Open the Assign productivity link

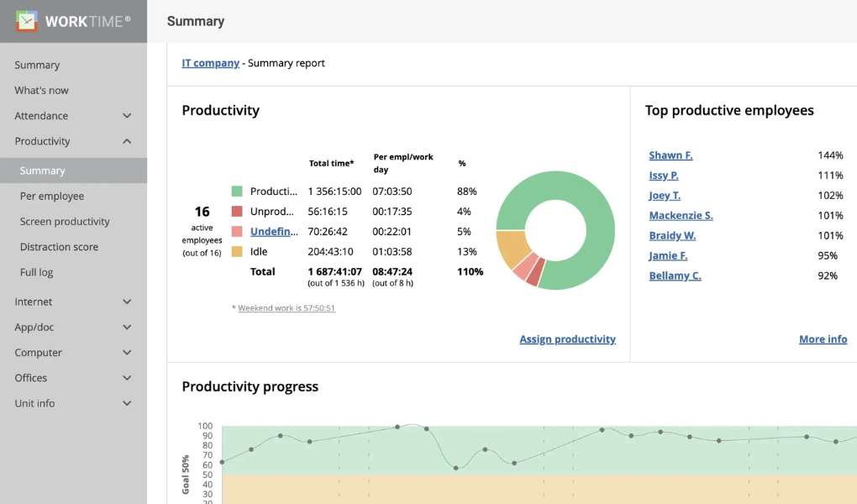[567, 339]
